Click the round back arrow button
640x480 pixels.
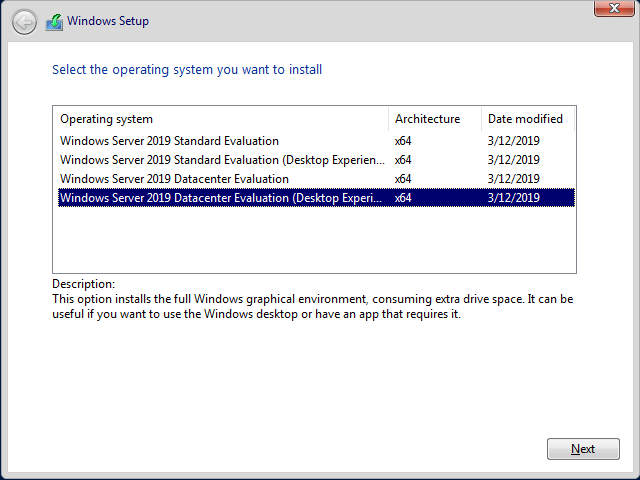click(24, 22)
